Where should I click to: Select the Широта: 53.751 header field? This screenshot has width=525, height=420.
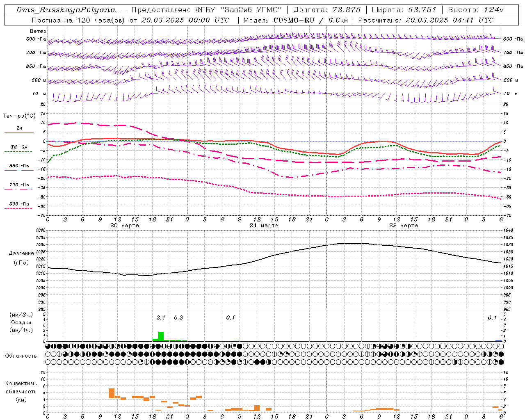pos(404,10)
